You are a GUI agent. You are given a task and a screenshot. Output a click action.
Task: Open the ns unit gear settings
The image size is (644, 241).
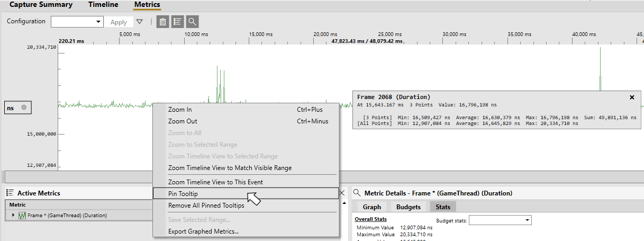pyautogui.click(x=24, y=108)
